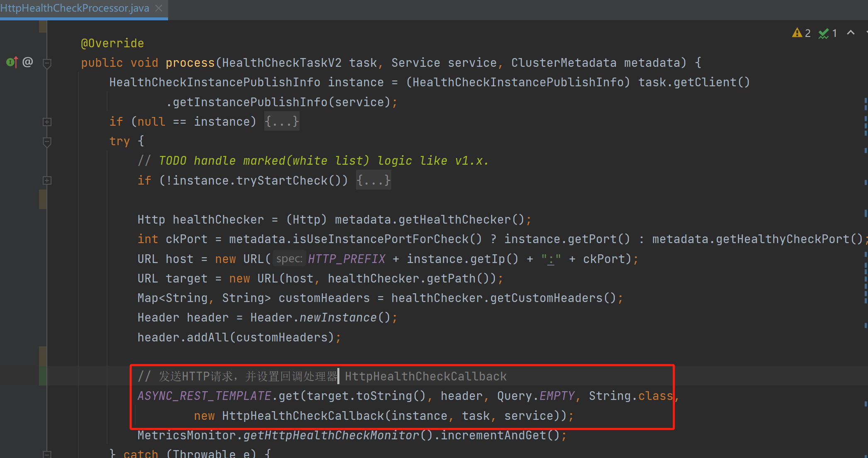Open the overridden method gutter icon
The width and height of the screenshot is (868, 458).
pos(12,62)
